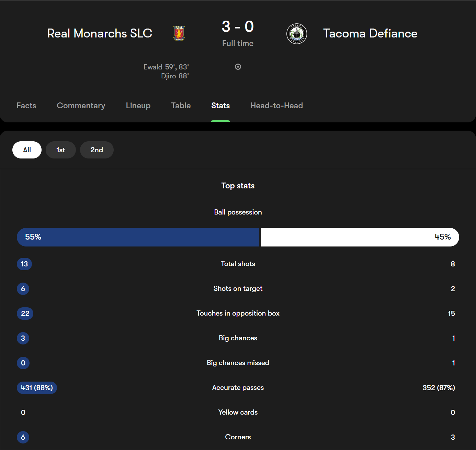Switch to the Commentary tab

click(81, 106)
